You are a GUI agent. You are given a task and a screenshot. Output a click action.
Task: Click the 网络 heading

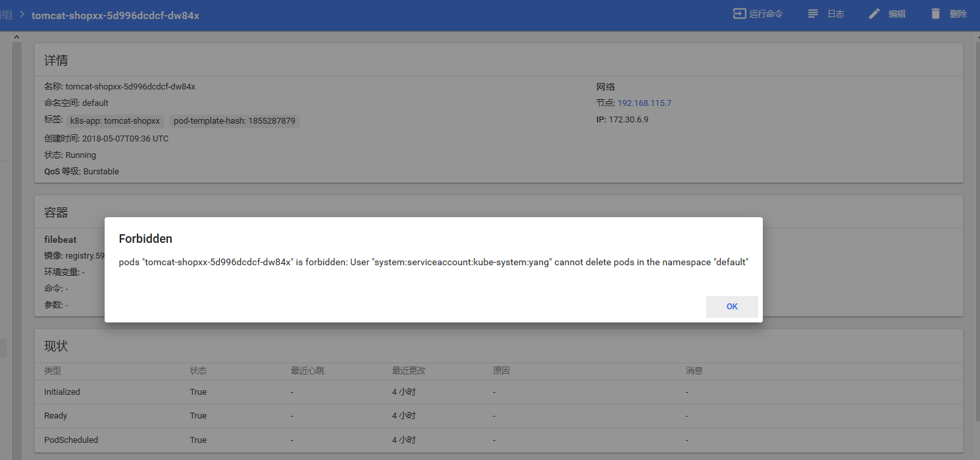(606, 87)
